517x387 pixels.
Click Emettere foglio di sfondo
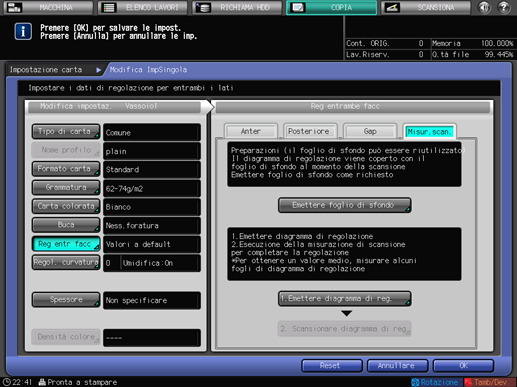[344, 205]
